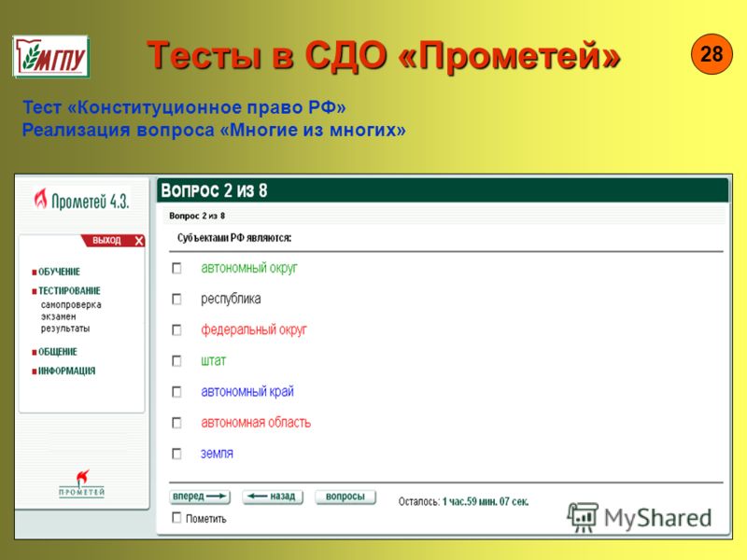Viewport: 747px width, 560px height.
Task: Click the 'Реализация вопроса «Многие из многих»' text
Action: tap(214, 130)
